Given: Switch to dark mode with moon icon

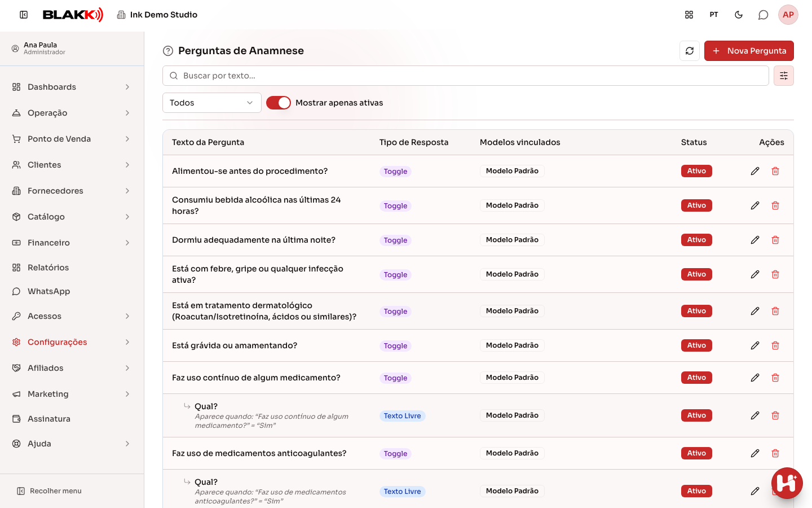Looking at the screenshot, I should click(739, 15).
